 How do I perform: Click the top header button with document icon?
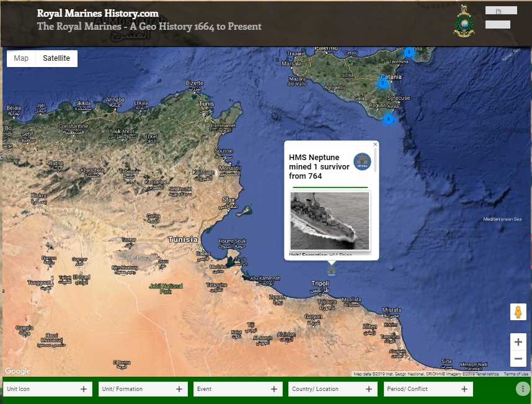(501, 11)
